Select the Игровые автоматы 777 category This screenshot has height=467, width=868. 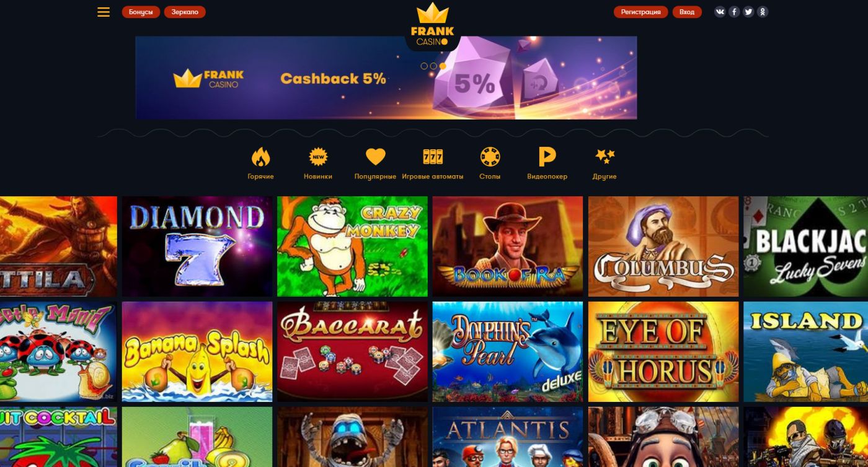tap(433, 164)
